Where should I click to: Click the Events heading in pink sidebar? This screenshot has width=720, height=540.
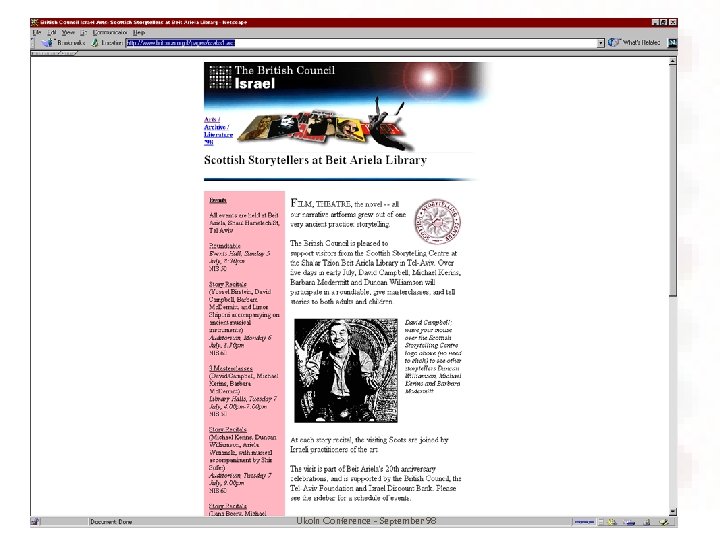(x=218, y=200)
